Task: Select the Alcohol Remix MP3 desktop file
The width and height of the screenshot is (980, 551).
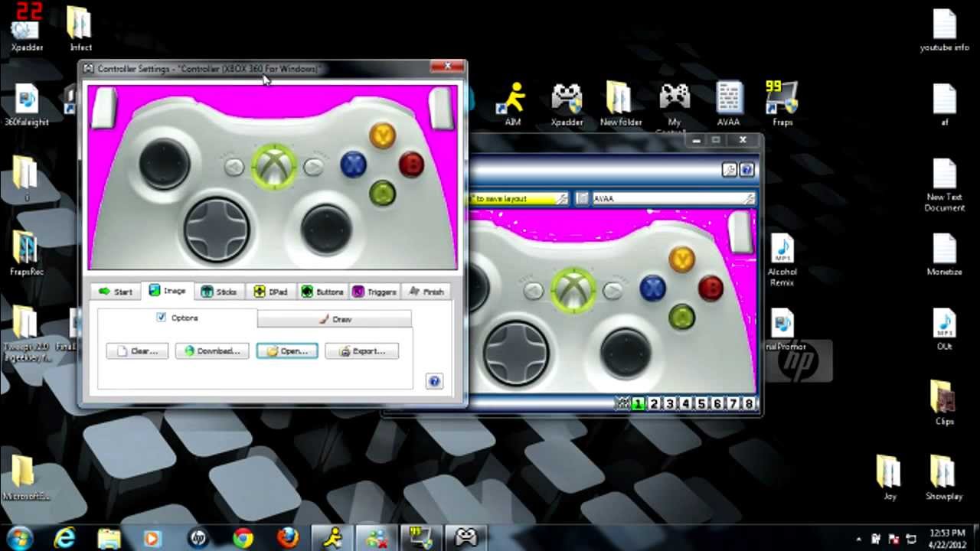Action: point(782,260)
